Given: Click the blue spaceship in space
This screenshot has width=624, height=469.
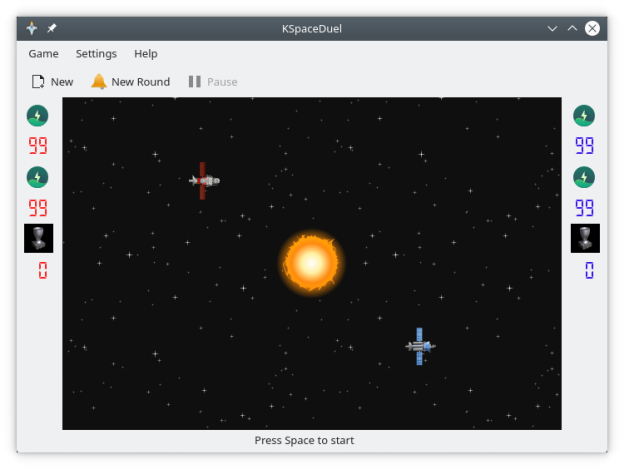Looking at the screenshot, I should point(420,346).
